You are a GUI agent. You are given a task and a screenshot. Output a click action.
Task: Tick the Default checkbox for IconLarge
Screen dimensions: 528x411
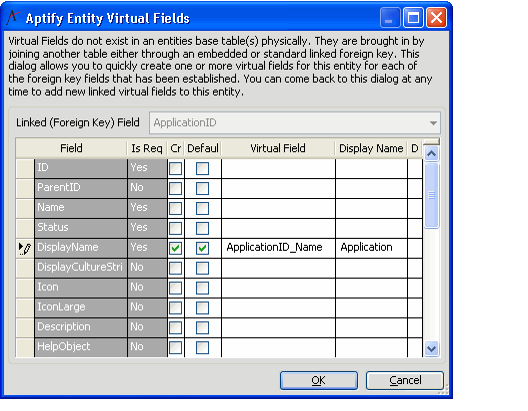click(202, 308)
